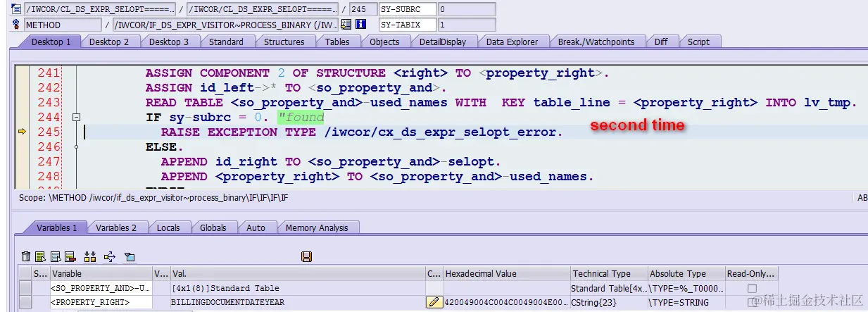
Task: Click the SY-SUBRC value field showing 0
Action: point(466,9)
